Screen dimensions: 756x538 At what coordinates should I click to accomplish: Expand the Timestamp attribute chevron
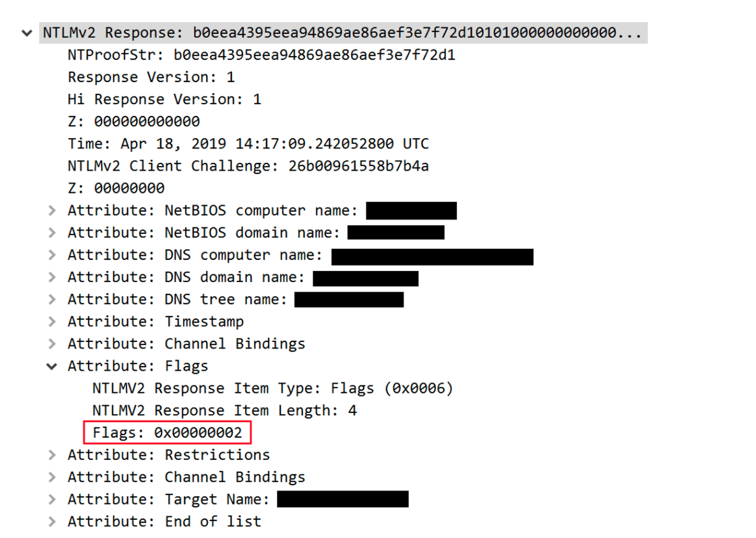52,321
